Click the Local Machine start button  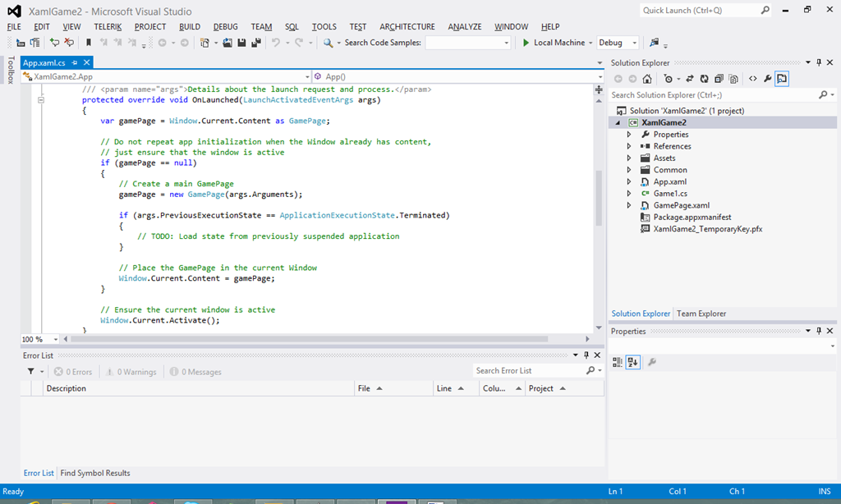[x=554, y=43]
